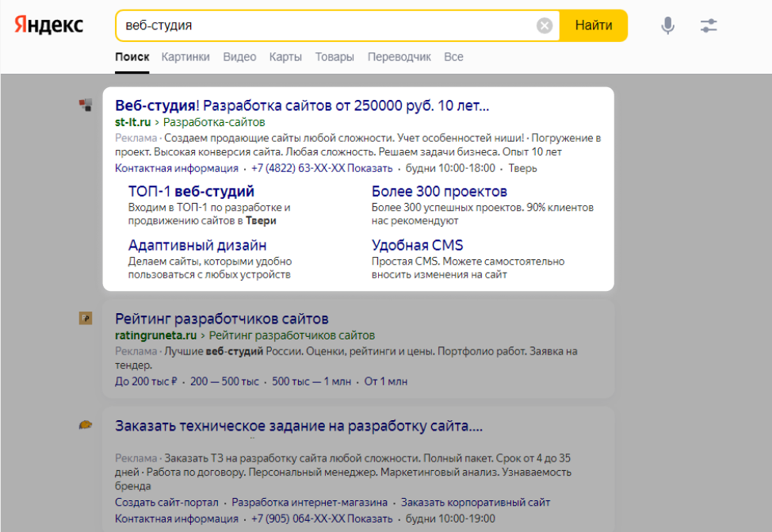
Task: Open search settings sliders icon
Action: (x=709, y=25)
